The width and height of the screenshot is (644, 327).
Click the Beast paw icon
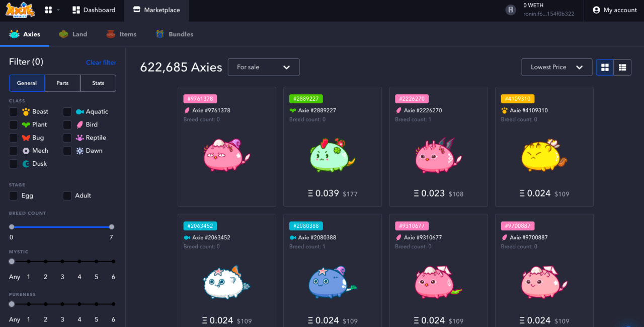pyautogui.click(x=26, y=112)
